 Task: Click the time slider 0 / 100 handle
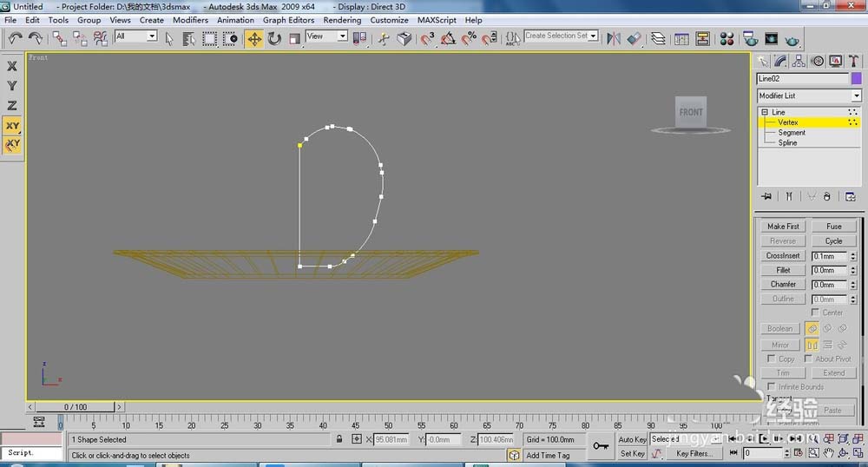[x=76, y=407]
